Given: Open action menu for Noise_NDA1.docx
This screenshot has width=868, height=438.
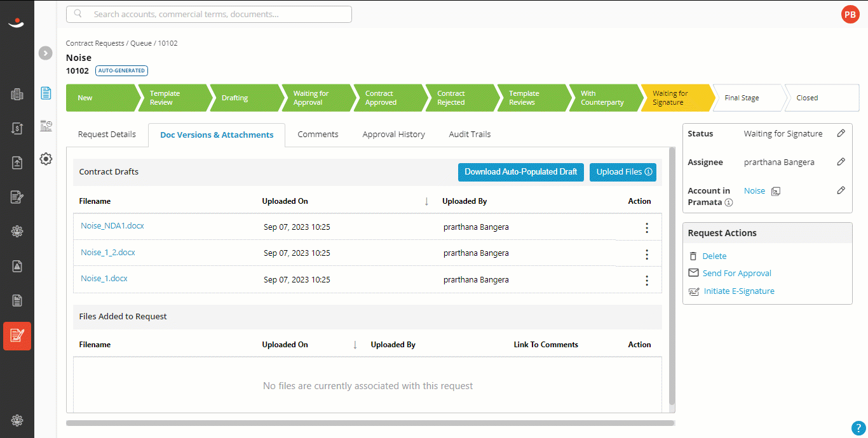Looking at the screenshot, I should click(x=647, y=228).
